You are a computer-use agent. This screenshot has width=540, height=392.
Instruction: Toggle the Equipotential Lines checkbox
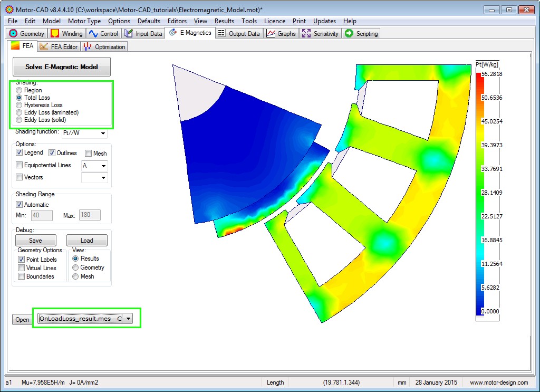(20, 165)
